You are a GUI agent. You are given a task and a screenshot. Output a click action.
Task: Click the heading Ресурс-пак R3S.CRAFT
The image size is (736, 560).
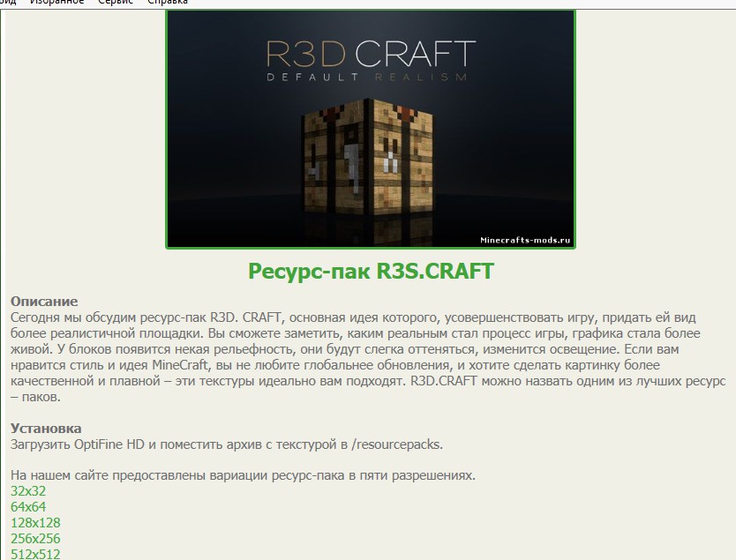371,271
